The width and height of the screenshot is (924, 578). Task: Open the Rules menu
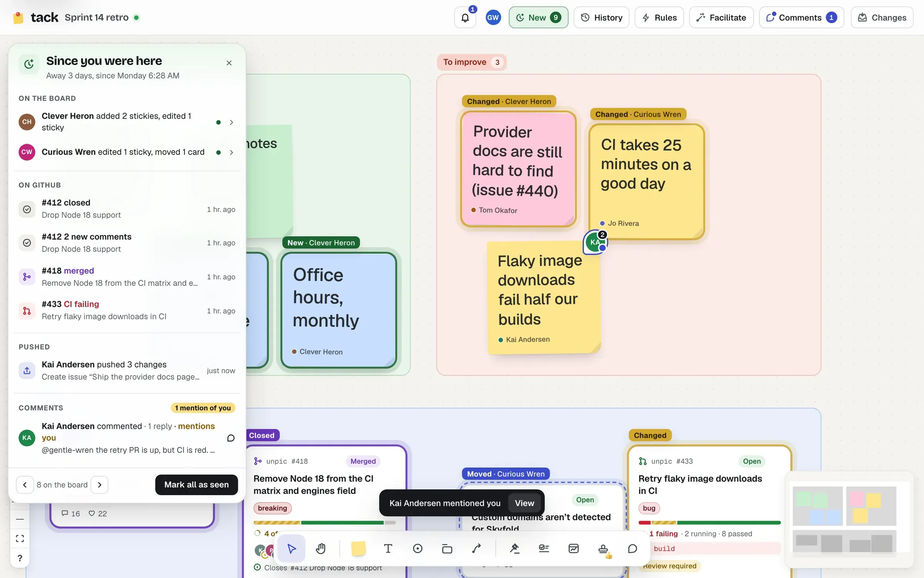point(659,17)
